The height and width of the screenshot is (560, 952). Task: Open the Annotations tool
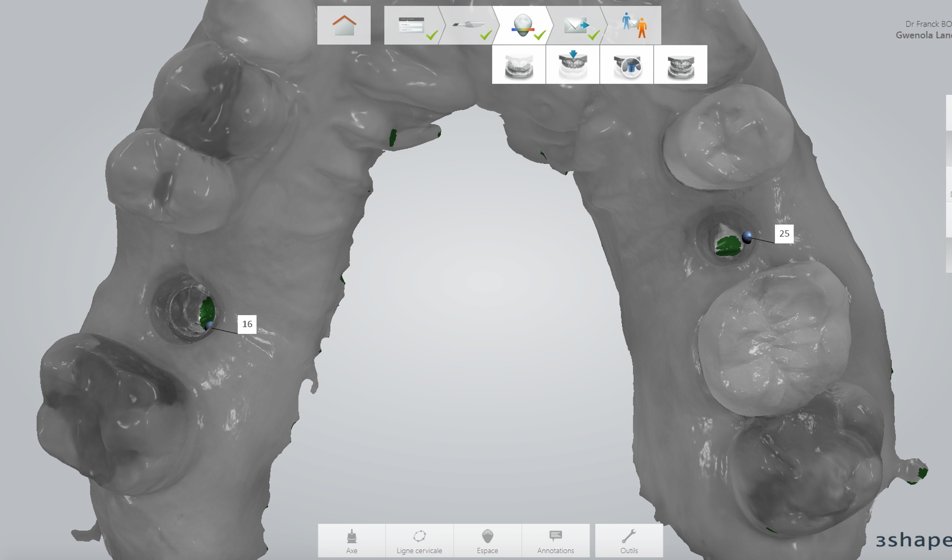[x=555, y=541]
